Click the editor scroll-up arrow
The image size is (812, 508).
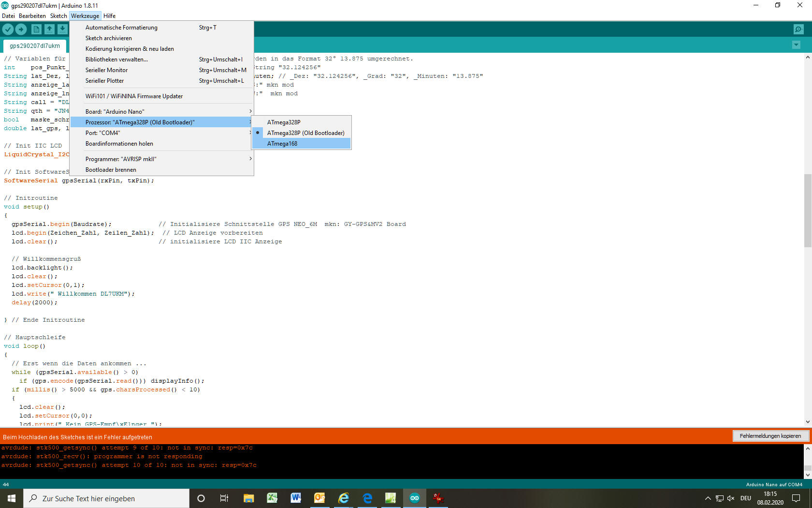808,57
